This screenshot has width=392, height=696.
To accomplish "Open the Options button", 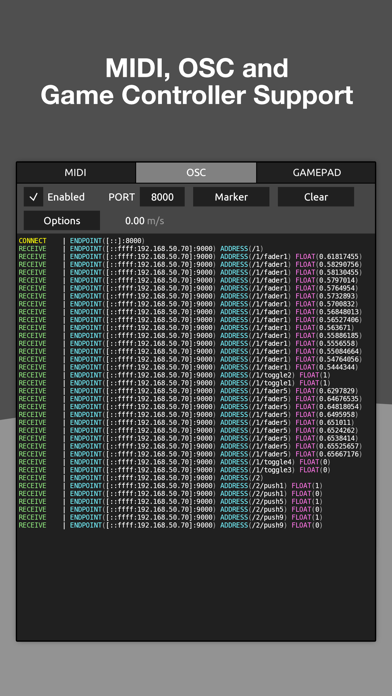I will tap(62, 221).
